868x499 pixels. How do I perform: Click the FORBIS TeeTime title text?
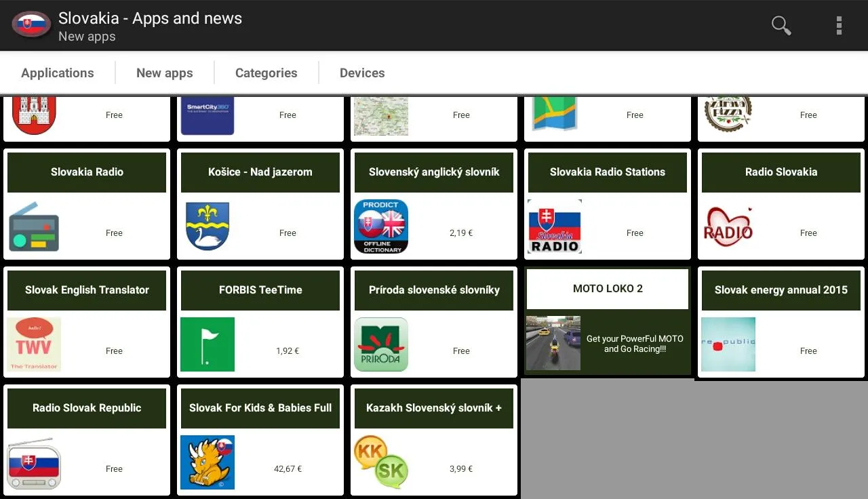tap(260, 290)
